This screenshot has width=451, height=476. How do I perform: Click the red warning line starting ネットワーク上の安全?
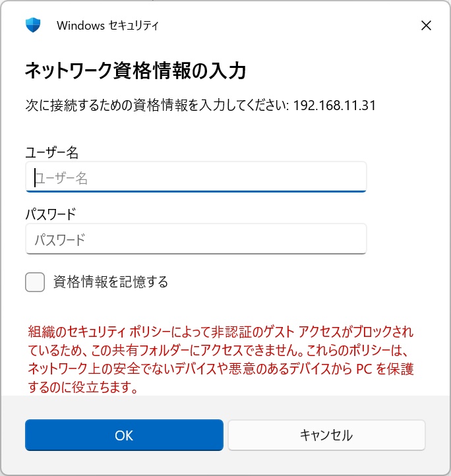[221, 368]
